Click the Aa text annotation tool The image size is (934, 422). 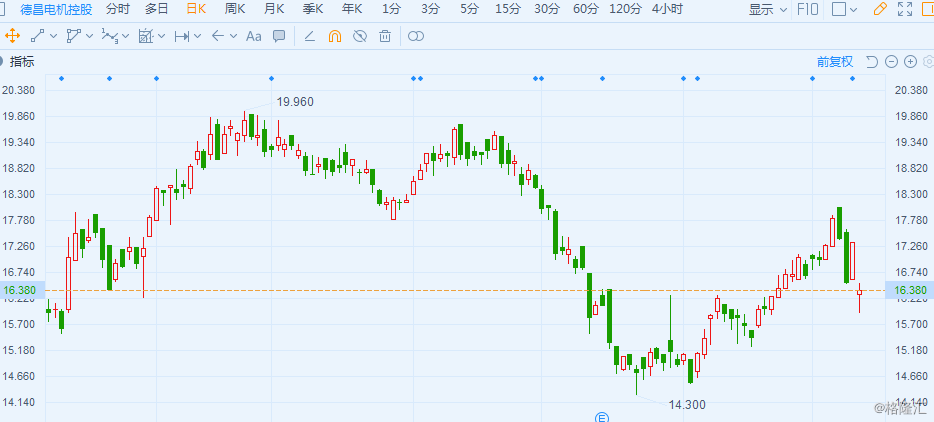click(253, 36)
